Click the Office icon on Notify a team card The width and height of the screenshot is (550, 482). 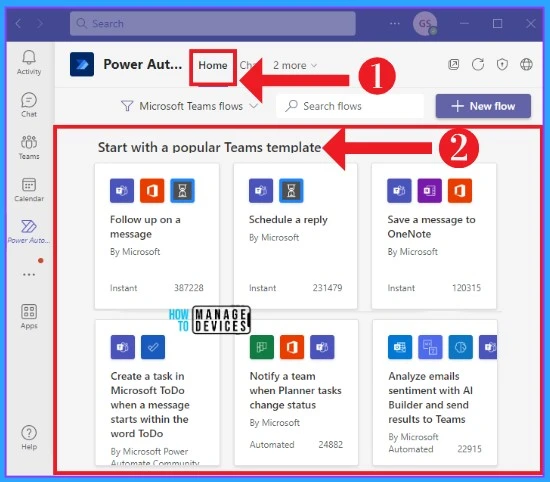(292, 347)
